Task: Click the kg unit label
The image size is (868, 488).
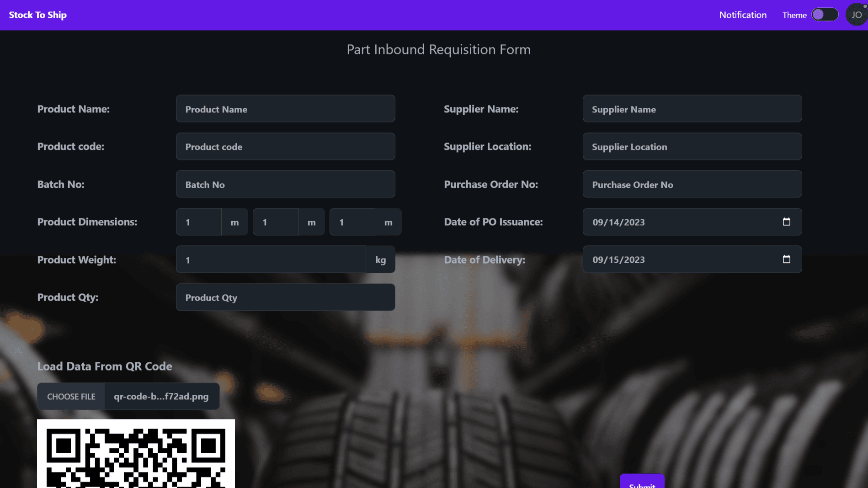Action: (x=381, y=260)
